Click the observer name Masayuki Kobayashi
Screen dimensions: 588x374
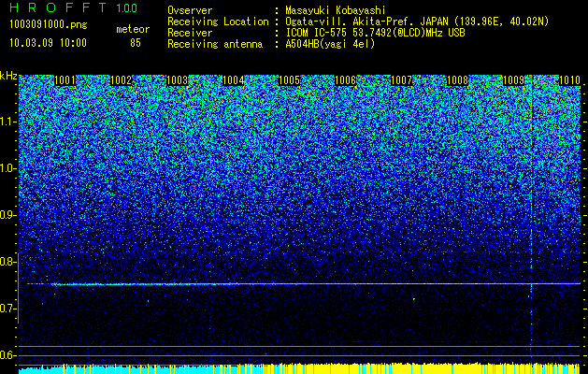click(x=336, y=10)
